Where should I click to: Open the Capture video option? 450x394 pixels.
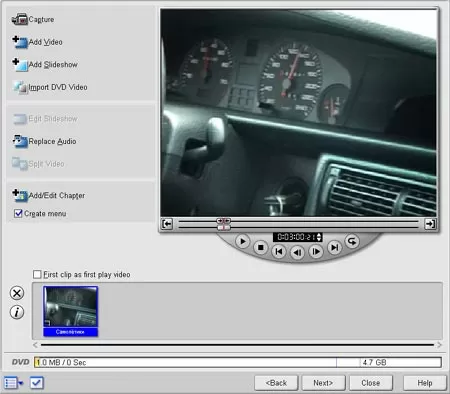click(33, 19)
